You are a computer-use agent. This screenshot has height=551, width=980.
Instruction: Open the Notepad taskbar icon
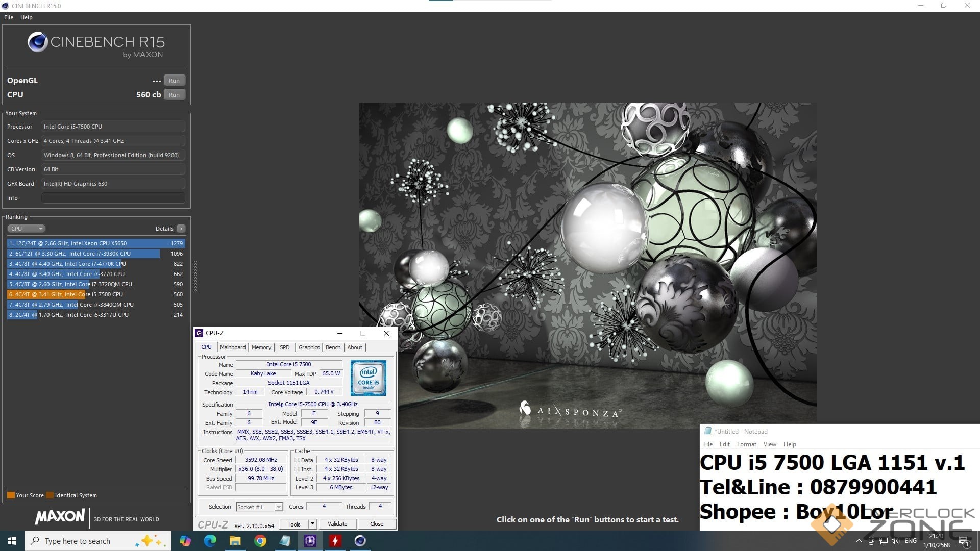(285, 541)
